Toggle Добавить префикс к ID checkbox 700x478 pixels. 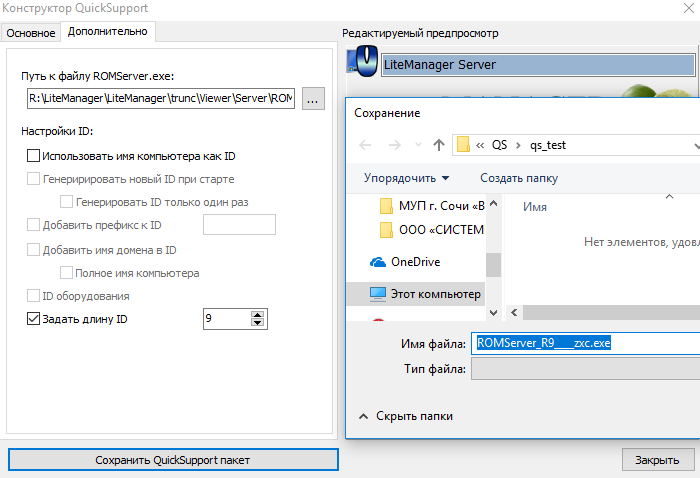33,224
